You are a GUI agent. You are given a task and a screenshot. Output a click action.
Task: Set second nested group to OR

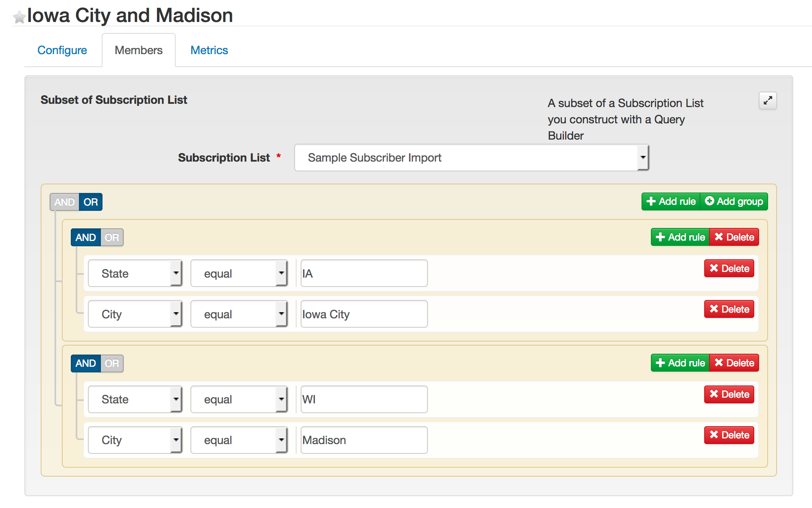pyautogui.click(x=112, y=363)
